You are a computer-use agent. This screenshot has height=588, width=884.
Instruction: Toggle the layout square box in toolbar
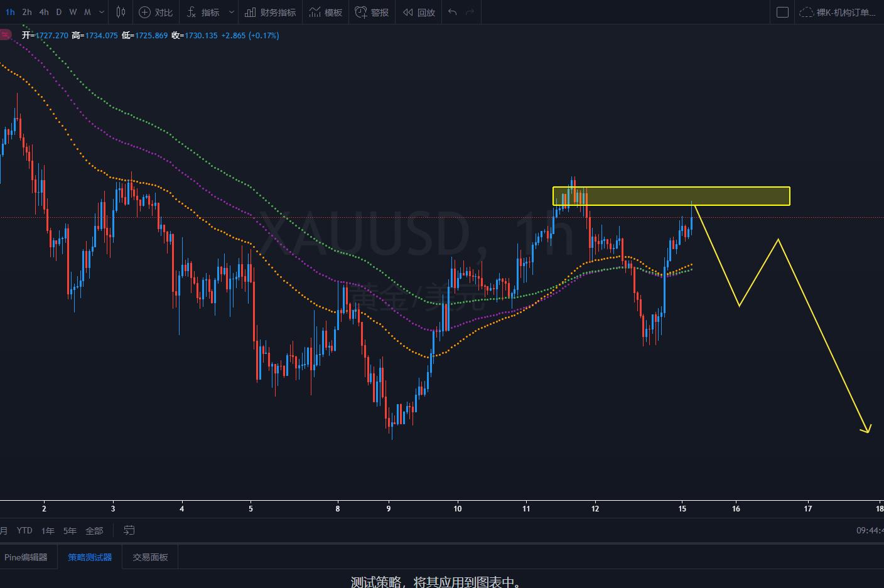point(782,12)
